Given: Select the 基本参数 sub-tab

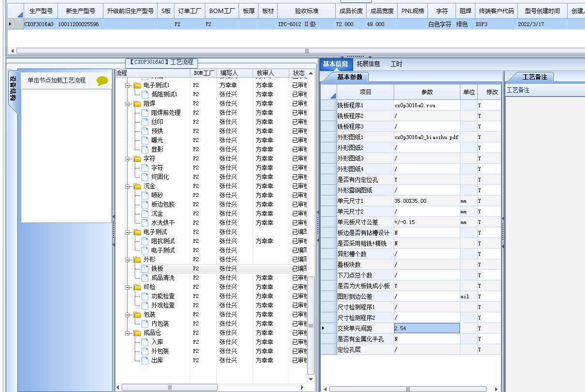Looking at the screenshot, I should 349,77.
